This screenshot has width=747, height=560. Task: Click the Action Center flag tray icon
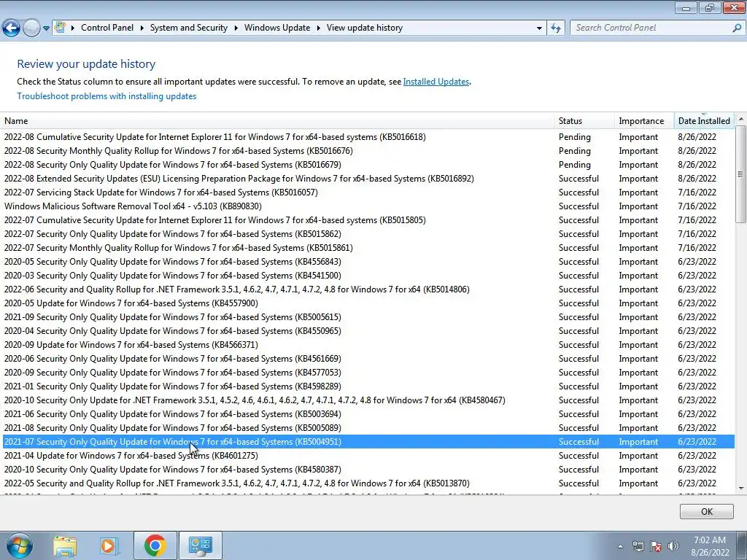point(656,546)
